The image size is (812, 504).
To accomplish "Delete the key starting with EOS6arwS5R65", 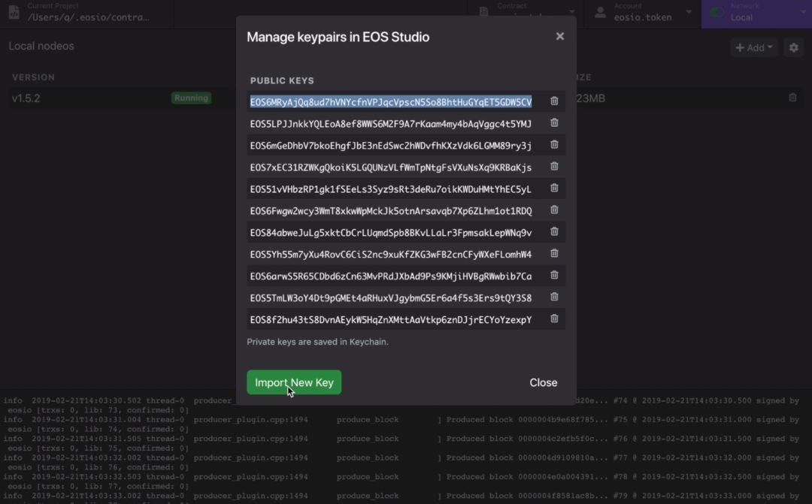I will [554, 275].
